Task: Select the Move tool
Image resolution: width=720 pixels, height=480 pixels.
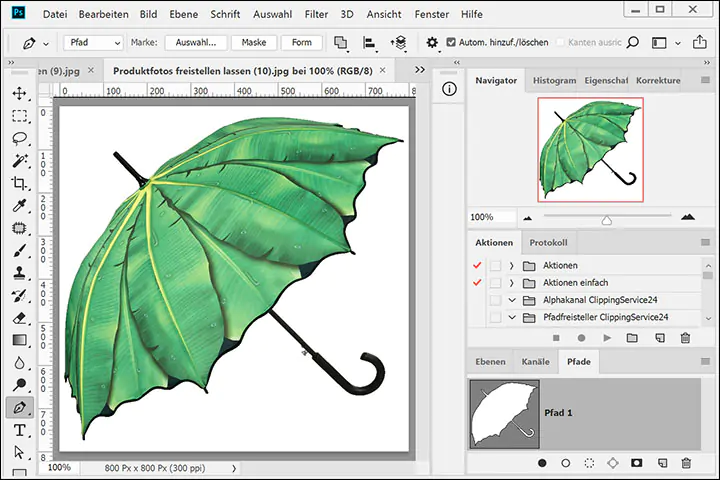Action: (19, 93)
